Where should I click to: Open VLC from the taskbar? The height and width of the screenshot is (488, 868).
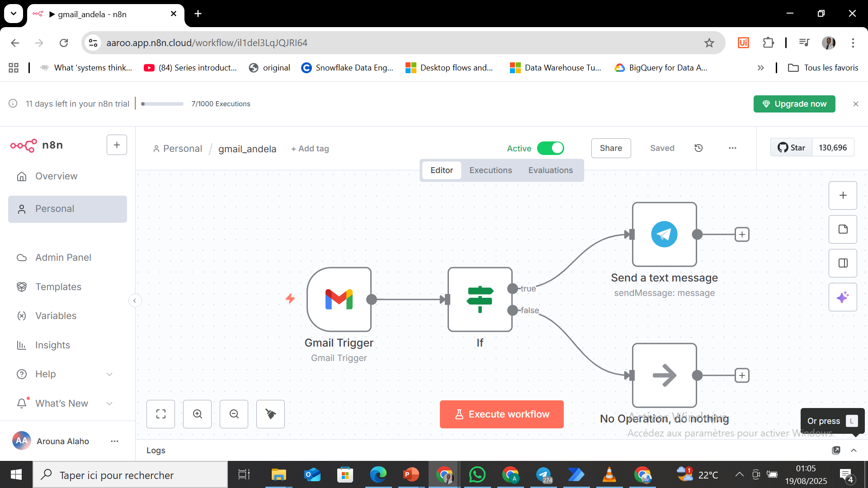609,474
